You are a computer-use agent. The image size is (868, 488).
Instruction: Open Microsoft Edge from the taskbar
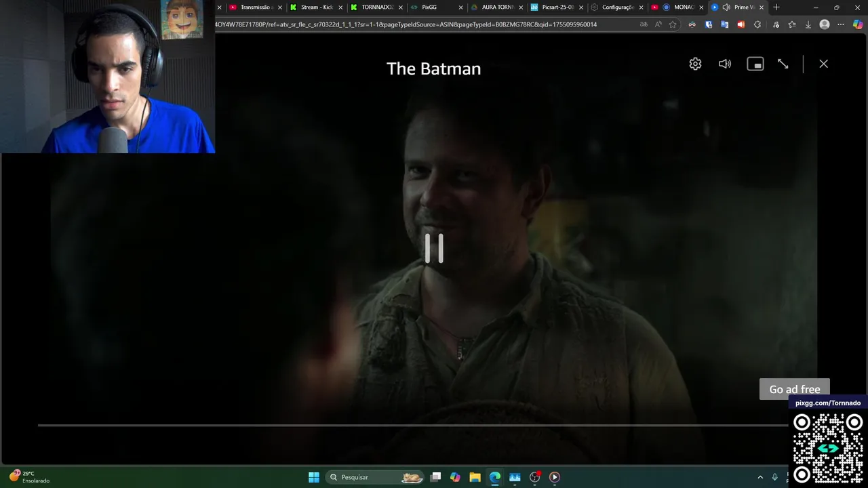click(x=495, y=477)
